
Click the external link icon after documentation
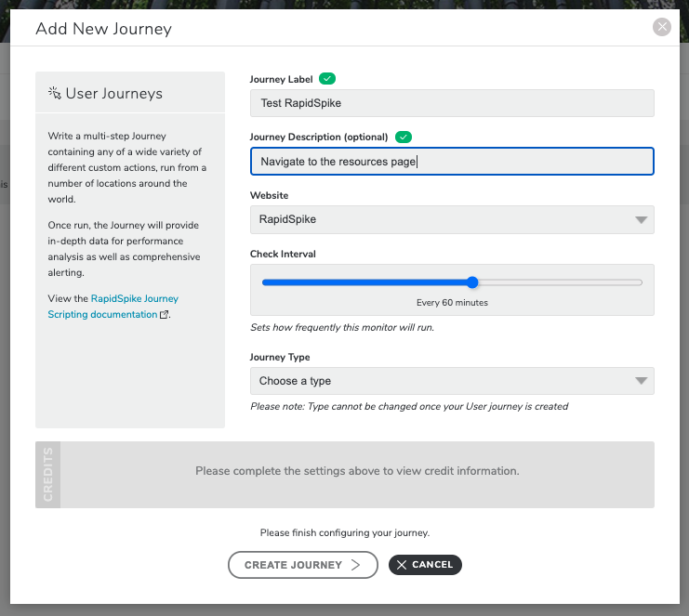tap(164, 314)
